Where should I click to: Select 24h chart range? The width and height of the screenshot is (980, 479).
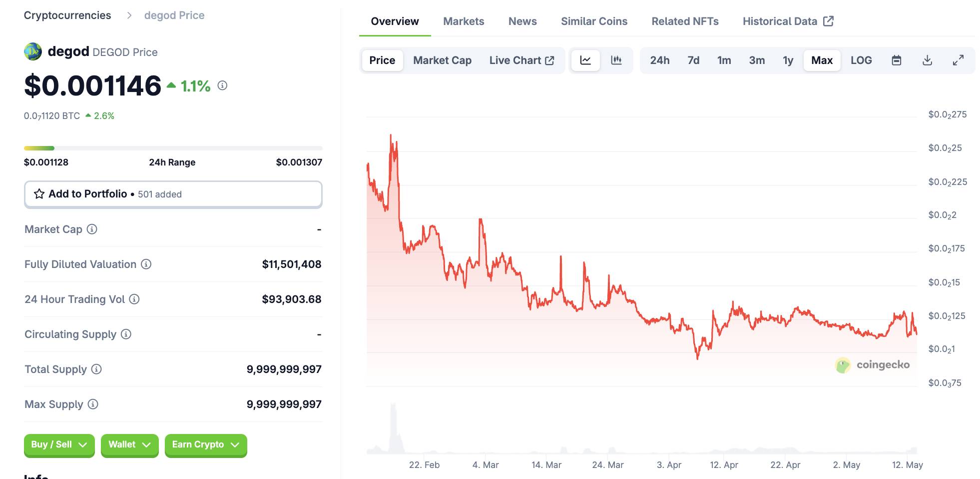click(659, 60)
